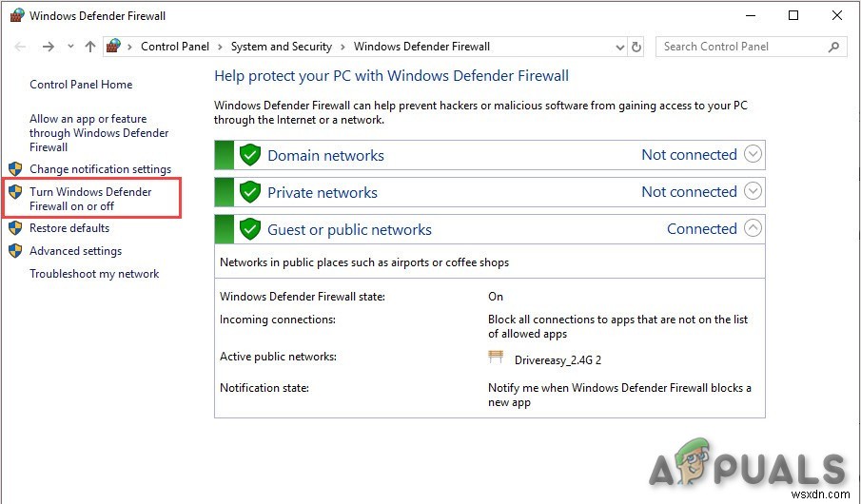Collapse the Guest or public networks section
This screenshot has width=861, height=504.
pyautogui.click(x=753, y=228)
